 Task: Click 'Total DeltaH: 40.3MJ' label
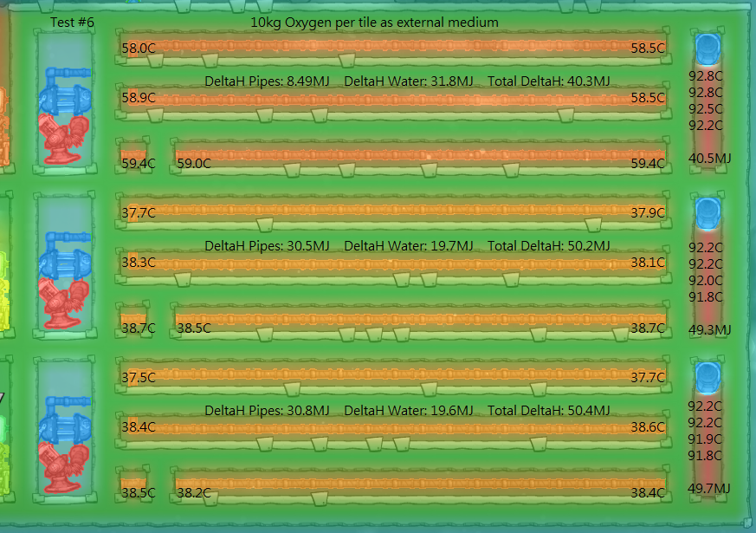[x=549, y=81]
